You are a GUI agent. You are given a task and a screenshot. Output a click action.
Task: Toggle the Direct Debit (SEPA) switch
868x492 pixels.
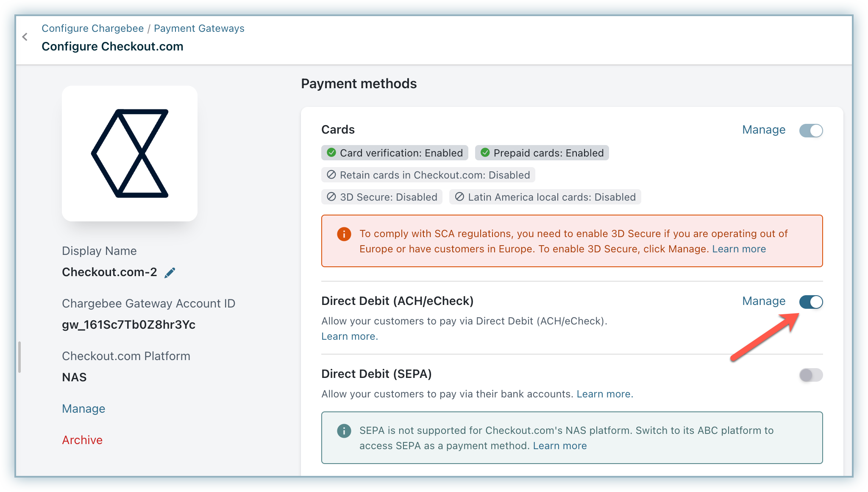(x=811, y=375)
